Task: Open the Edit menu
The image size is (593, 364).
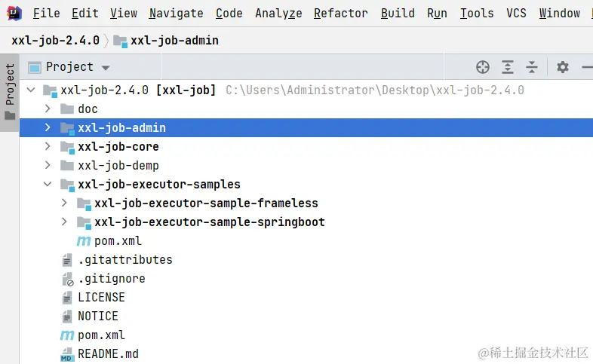Action: (85, 14)
